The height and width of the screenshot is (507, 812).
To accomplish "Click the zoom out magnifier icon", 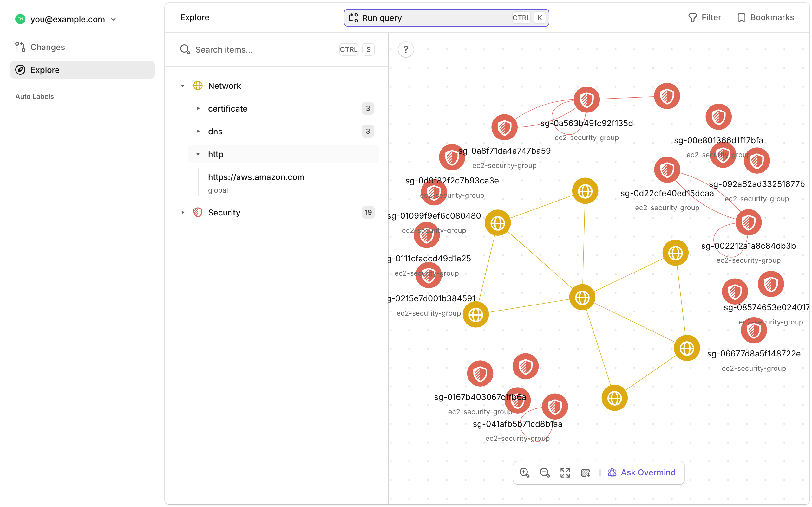I will (x=545, y=472).
